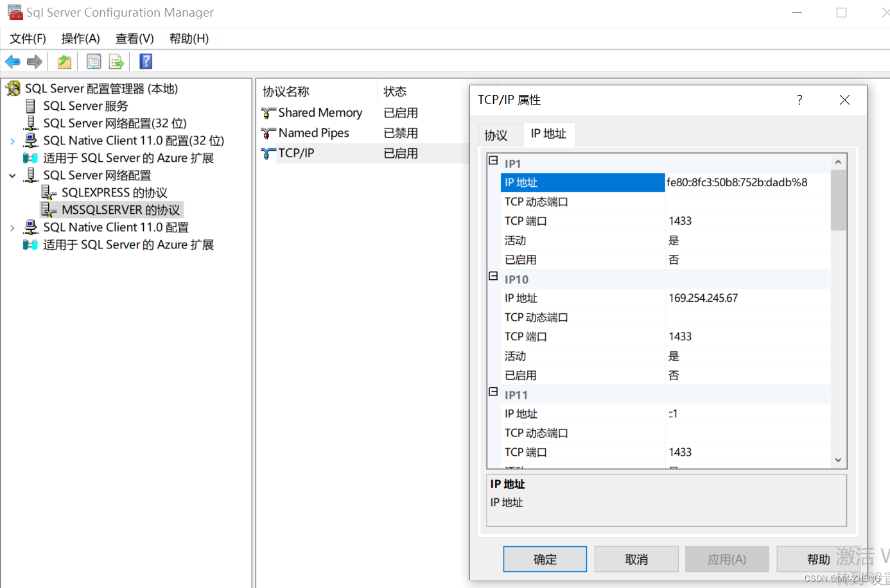Collapse the SQL Server 网络配置 node

coord(12,175)
